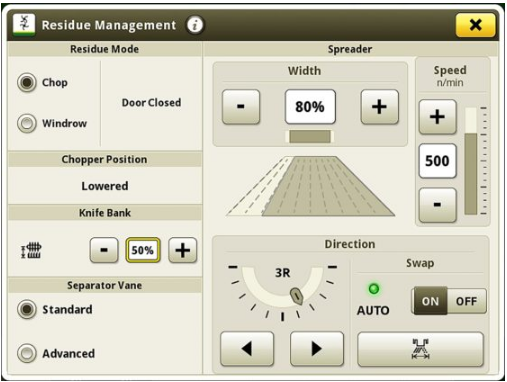507x382 pixels.
Task: Click the Spreader heading
Action: click(350, 49)
